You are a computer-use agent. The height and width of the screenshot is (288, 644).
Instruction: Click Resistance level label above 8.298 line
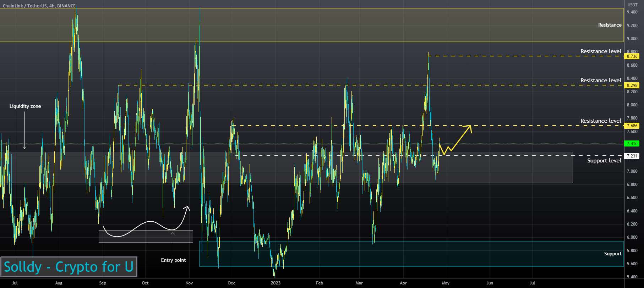pos(601,81)
